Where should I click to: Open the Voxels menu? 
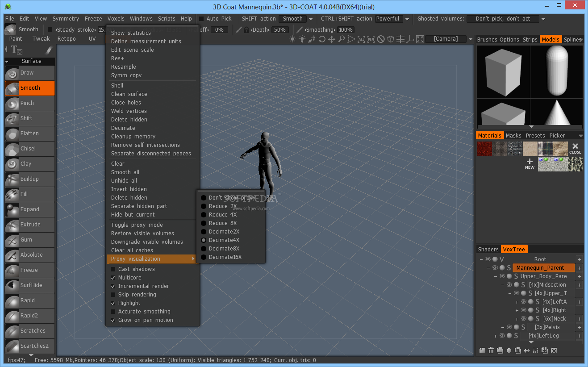click(x=116, y=19)
